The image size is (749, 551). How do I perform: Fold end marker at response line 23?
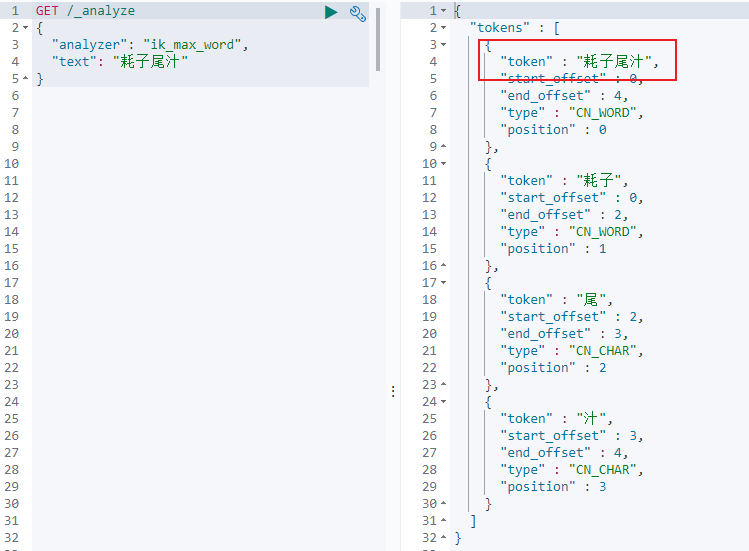point(443,384)
